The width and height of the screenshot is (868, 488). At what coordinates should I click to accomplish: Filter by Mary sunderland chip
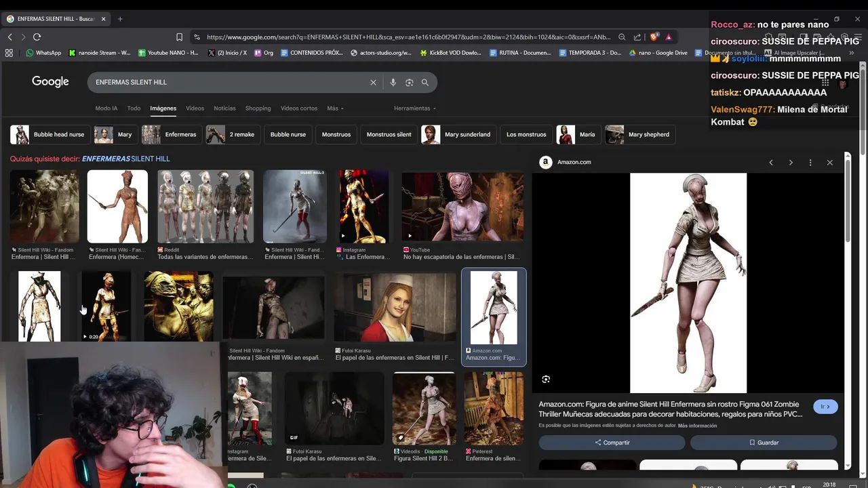[x=457, y=134]
